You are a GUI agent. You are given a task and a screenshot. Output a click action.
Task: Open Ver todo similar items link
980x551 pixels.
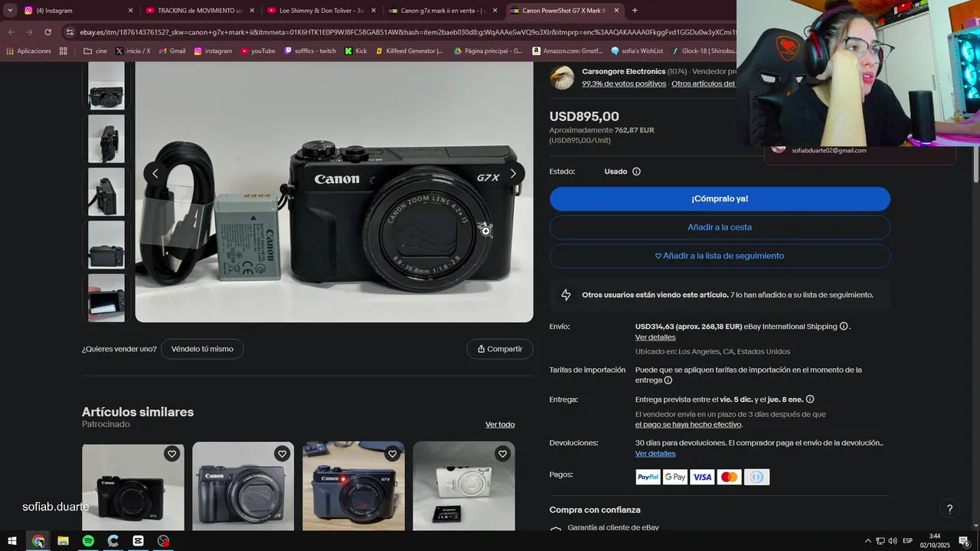coord(500,425)
